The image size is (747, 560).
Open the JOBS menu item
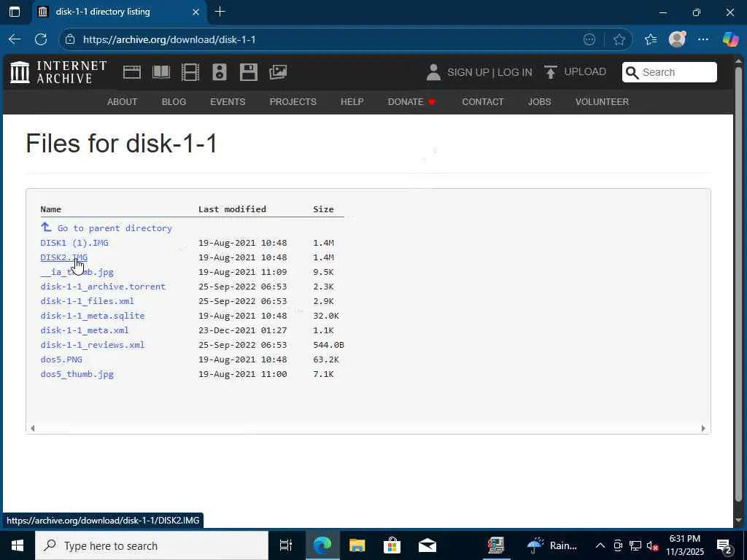[539, 102]
